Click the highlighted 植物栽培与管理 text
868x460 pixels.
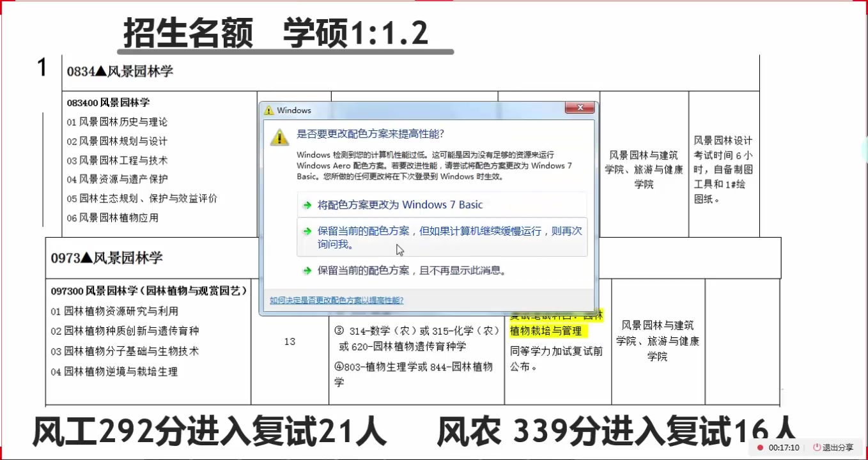(546, 331)
